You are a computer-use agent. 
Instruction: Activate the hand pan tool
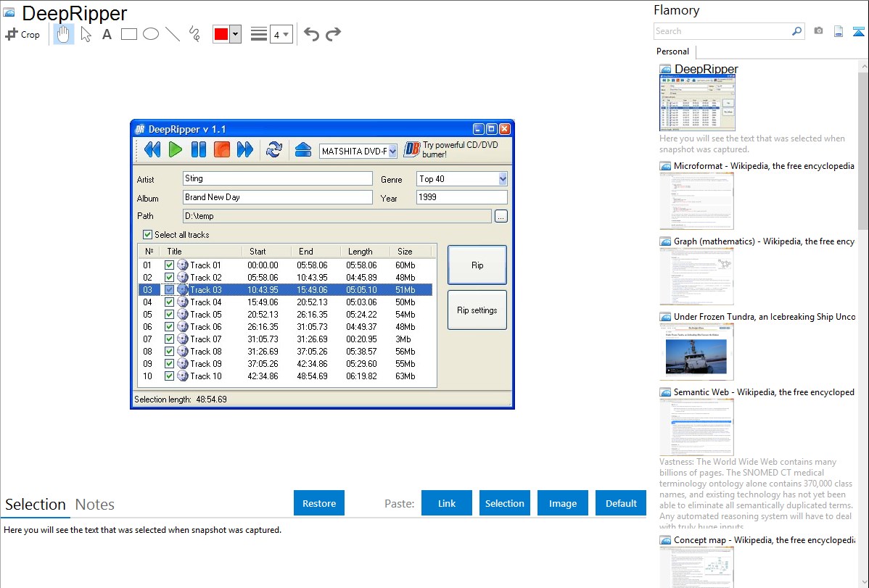click(x=64, y=34)
